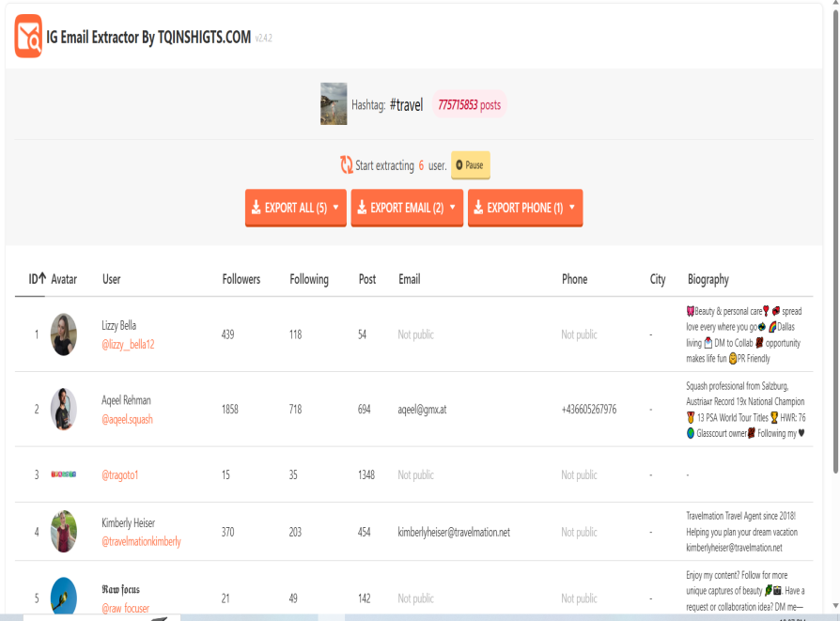Open the @tragoto1 profile link

coord(120,474)
